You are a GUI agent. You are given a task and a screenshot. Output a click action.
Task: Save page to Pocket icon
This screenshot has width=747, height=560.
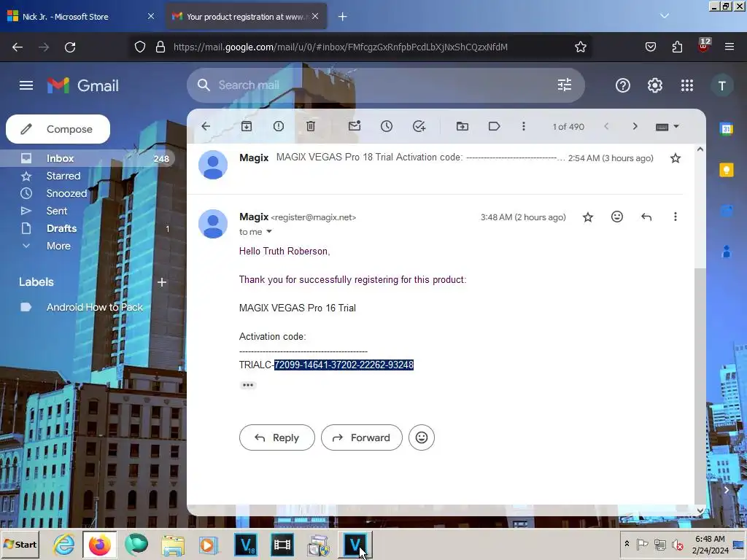pyautogui.click(x=650, y=47)
